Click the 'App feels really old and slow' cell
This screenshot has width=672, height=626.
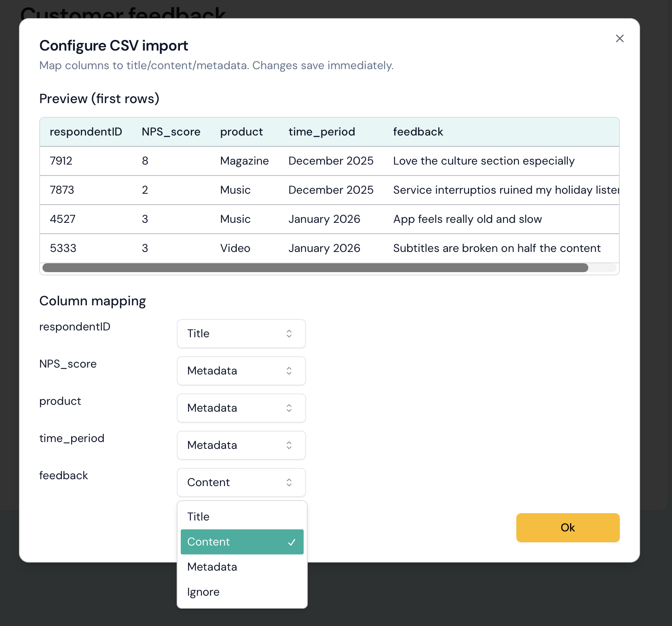[x=467, y=219]
